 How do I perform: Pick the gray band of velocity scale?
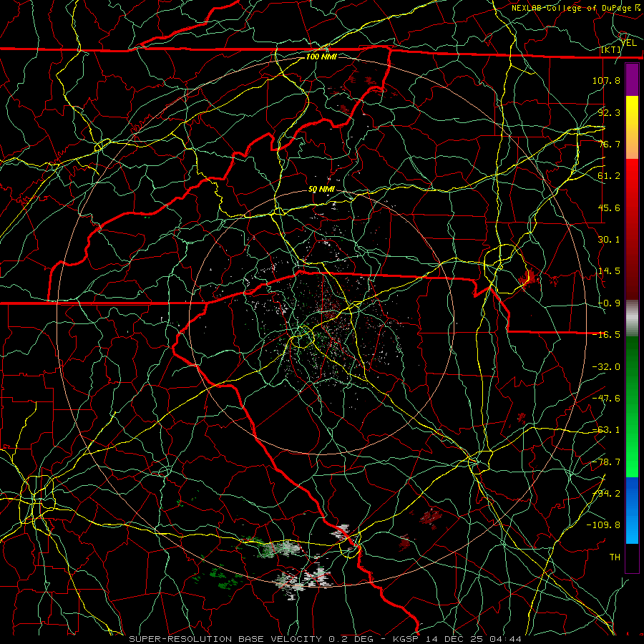click(x=632, y=318)
